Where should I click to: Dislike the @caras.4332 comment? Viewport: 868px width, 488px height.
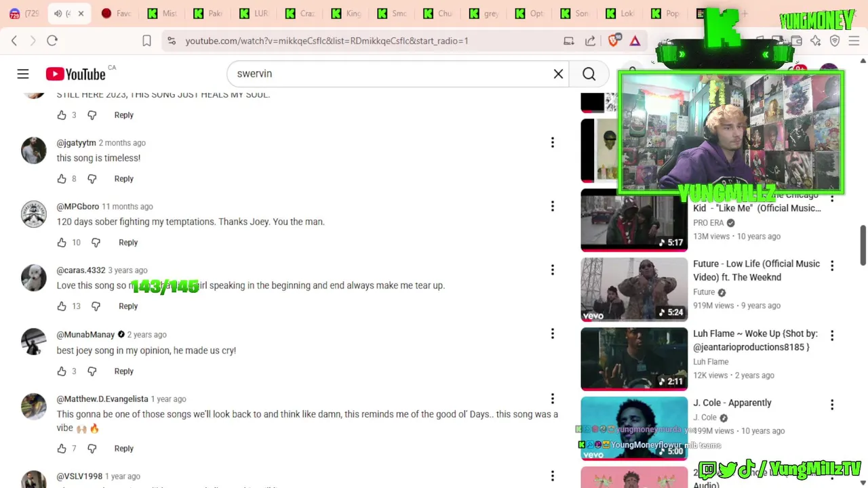(x=96, y=306)
